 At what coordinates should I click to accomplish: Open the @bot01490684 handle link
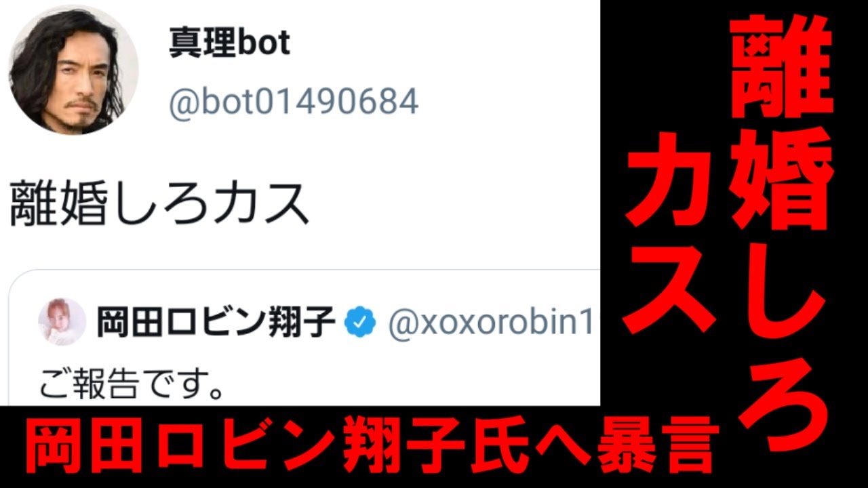coord(294,102)
